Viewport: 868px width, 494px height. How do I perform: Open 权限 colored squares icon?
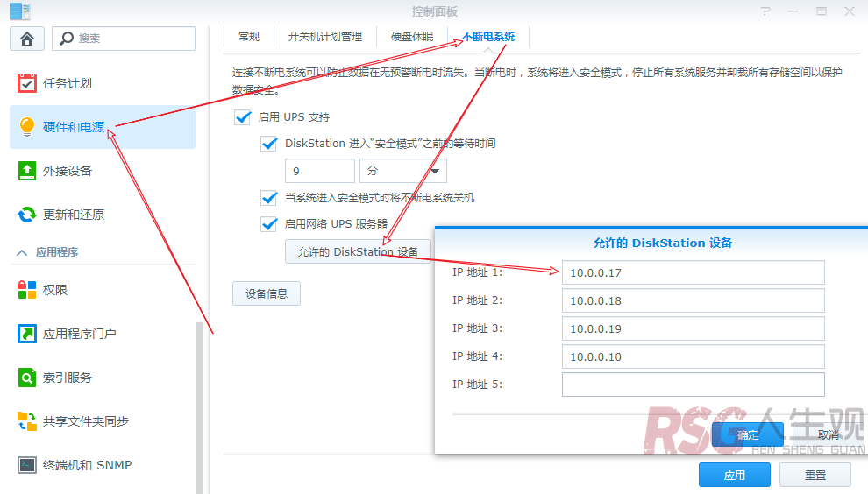26,289
